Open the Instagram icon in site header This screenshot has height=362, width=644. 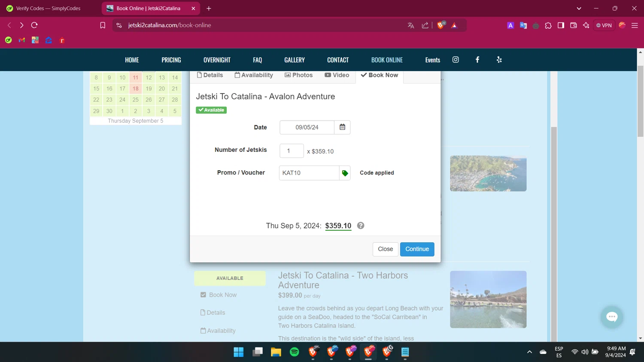point(456,60)
